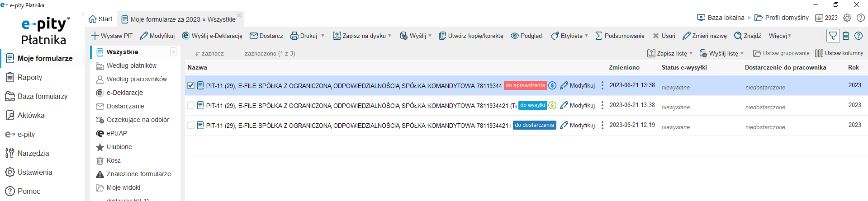
Task: Click the calculator icon in toolbar
Action: click(846, 36)
